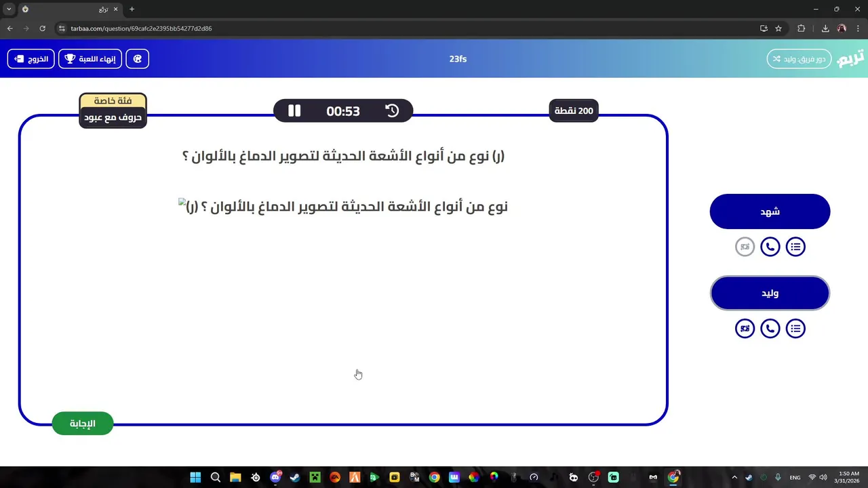The width and height of the screenshot is (868, 488).
Task: Click the greyed-out swap lifeline under شهد
Action: tap(745, 247)
